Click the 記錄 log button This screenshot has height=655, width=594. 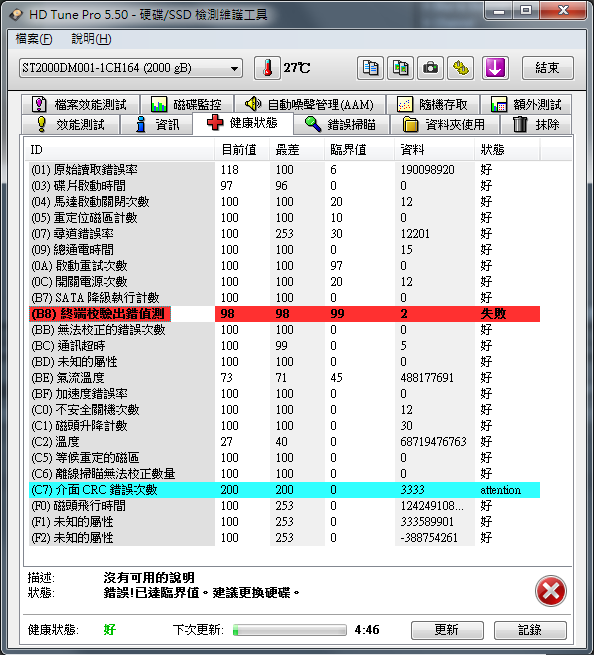click(530, 630)
